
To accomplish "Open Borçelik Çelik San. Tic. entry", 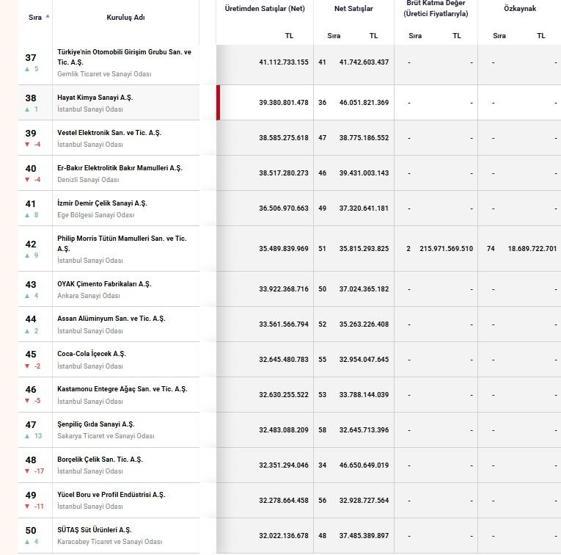I will (100, 459).
